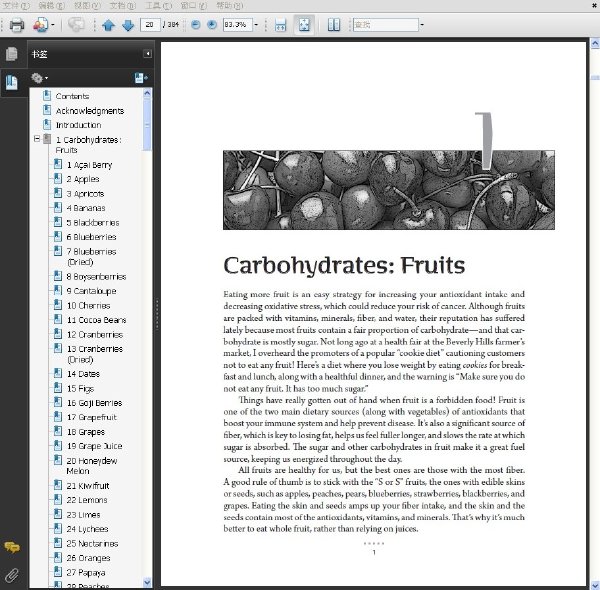
Task: Click bookmark icon beside '10 Cherries'
Action: pyautogui.click(x=58, y=305)
